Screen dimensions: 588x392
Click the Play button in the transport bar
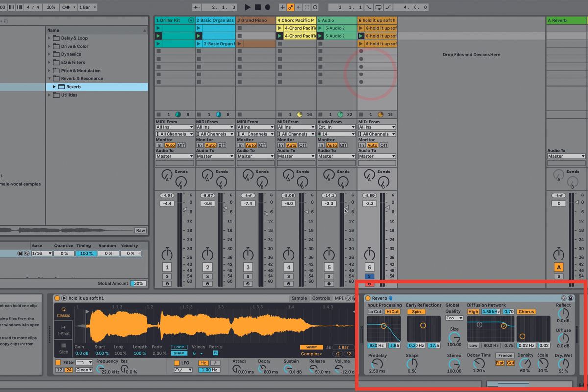247,7
